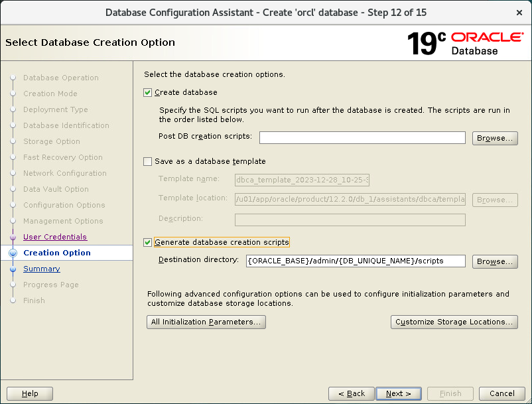Click the 'Configuration Options' step text
The height and width of the screenshot is (404, 532).
pyautogui.click(x=64, y=205)
